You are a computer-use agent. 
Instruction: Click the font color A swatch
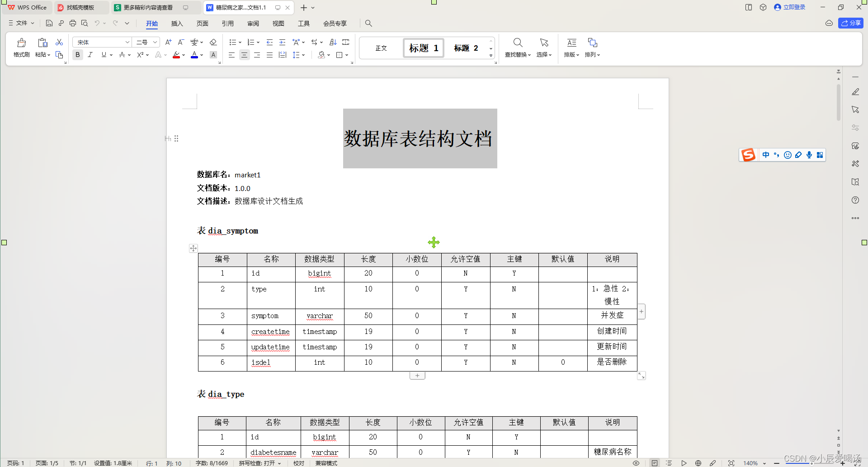(194, 55)
